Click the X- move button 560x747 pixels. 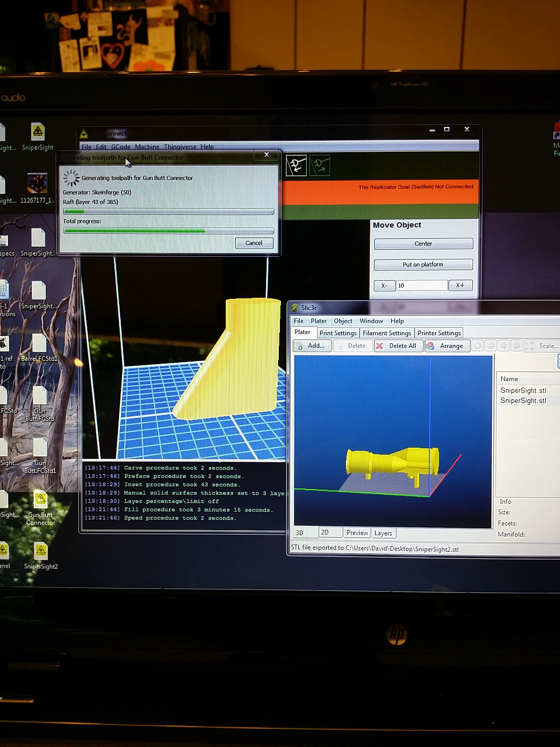(384, 285)
